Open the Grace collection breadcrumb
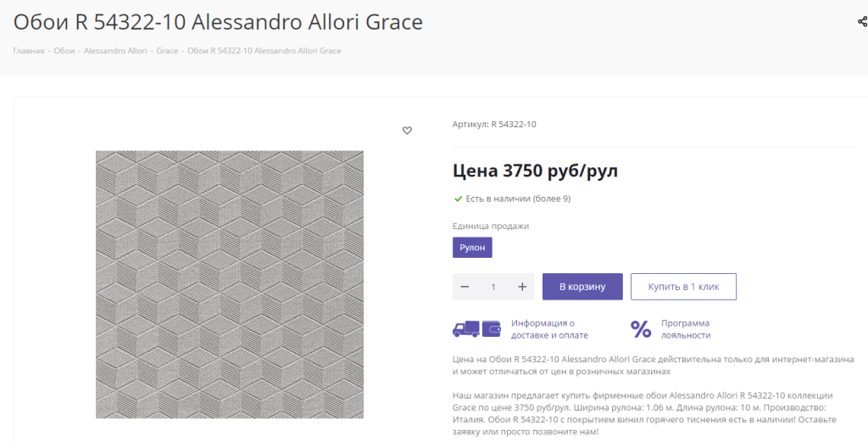868x442 pixels. pos(167,50)
